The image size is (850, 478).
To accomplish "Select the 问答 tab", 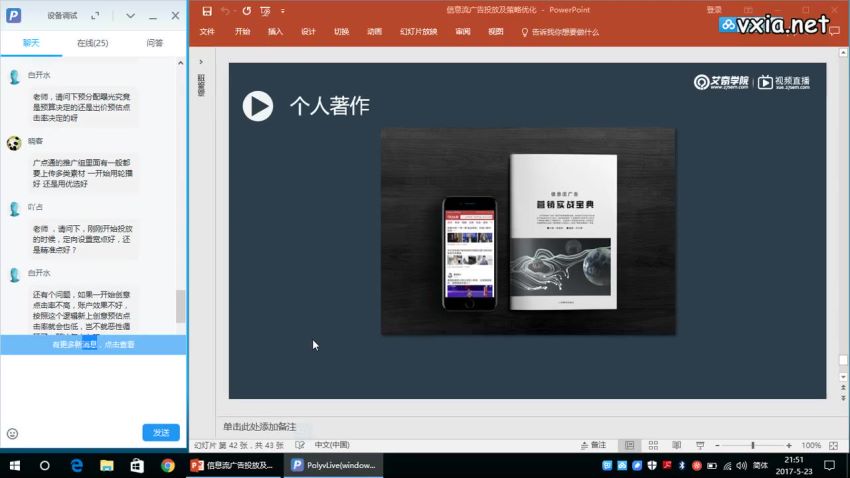I will (154, 43).
